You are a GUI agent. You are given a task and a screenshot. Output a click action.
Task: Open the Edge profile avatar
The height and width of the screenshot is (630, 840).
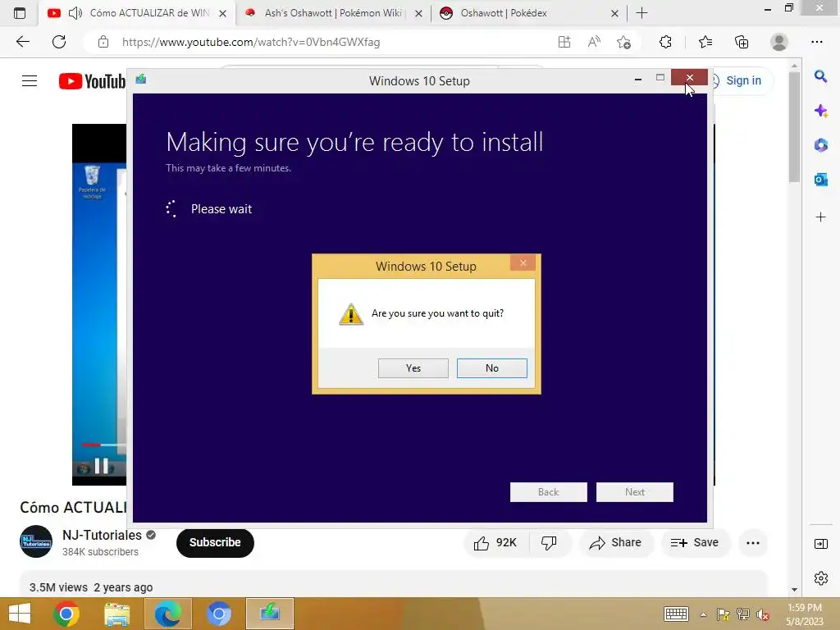779,42
